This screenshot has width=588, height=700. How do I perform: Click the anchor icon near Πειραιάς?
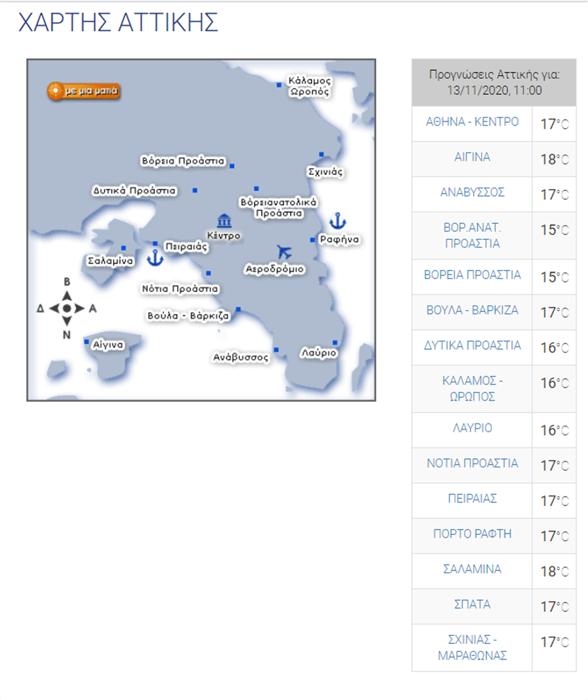(x=155, y=256)
